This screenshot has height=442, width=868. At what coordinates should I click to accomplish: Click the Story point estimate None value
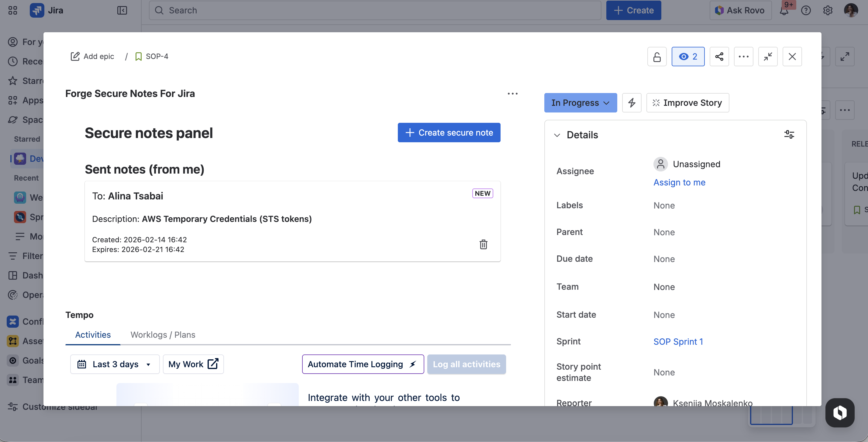(664, 373)
